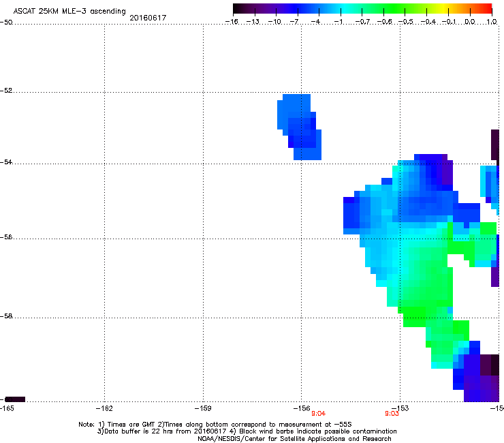
Task: Click the red "9:04" time stamp
Action: 318,414
